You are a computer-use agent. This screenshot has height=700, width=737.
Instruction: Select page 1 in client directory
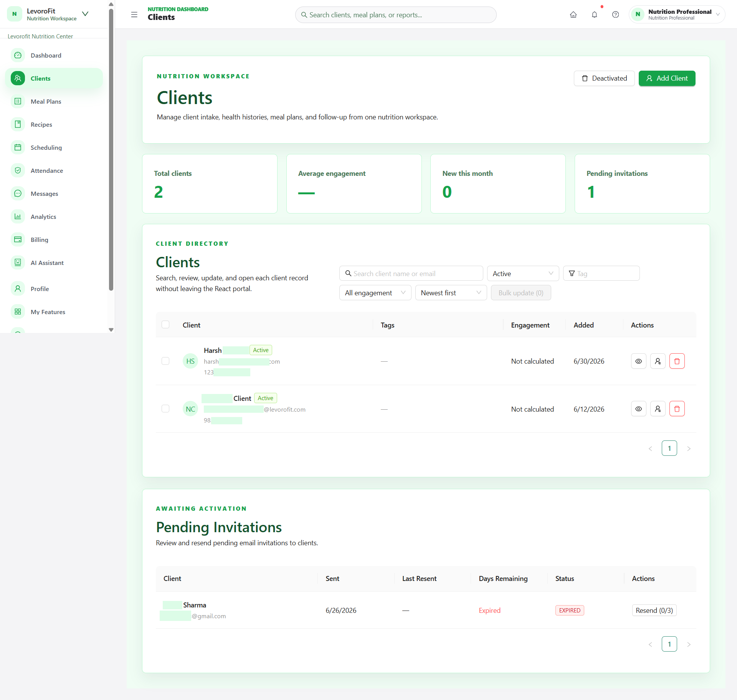(x=669, y=448)
